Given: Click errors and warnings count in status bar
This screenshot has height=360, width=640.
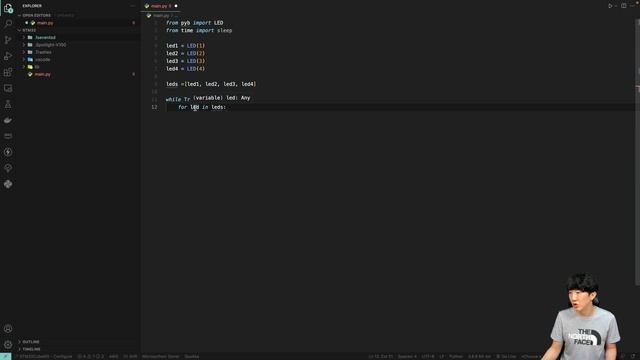Looking at the screenshot, I should click(x=90, y=356).
